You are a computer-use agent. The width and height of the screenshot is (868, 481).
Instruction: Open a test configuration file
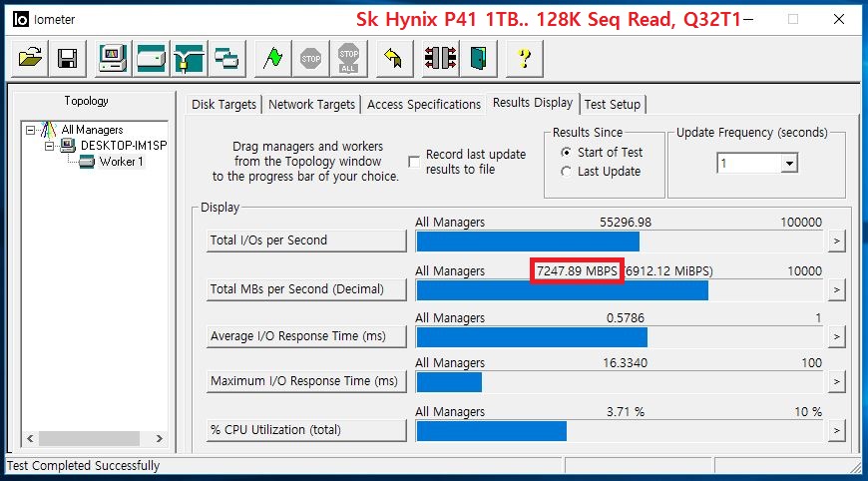(30, 58)
